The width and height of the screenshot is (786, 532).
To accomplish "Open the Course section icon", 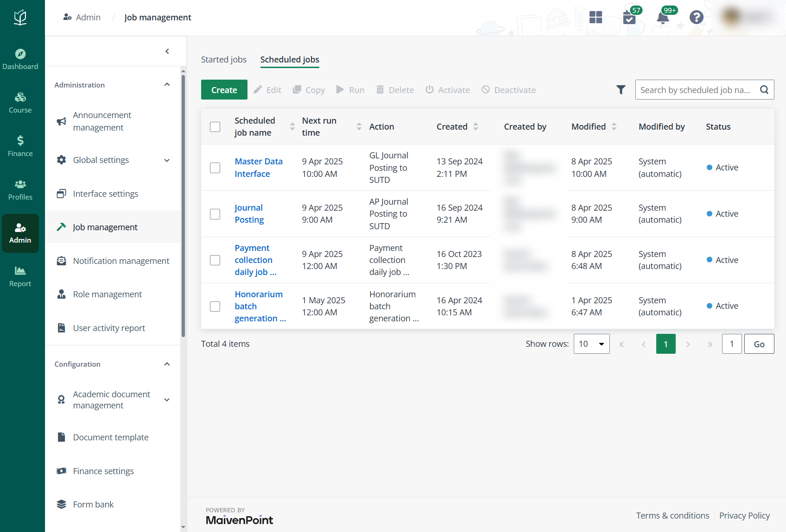I will click(x=20, y=103).
